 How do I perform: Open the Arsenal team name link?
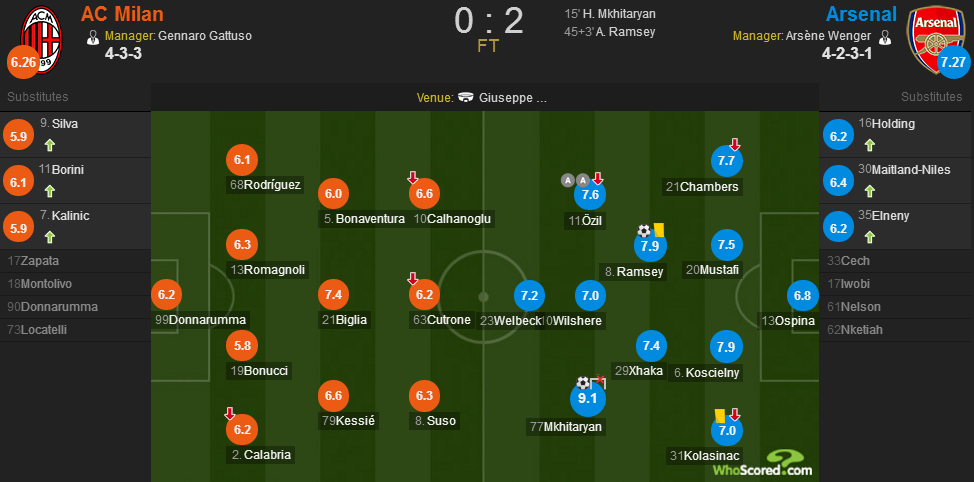(862, 14)
